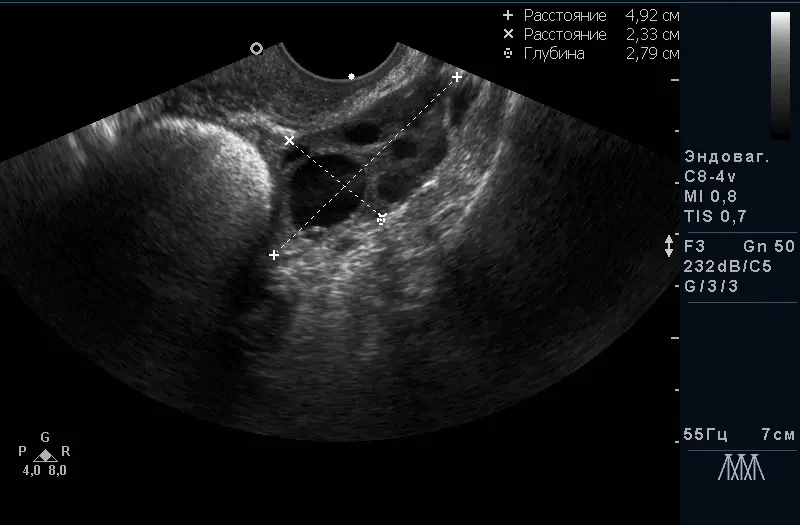Click the depth caliper marker on the cyst
Image resolution: width=800 pixels, height=525 pixels.
pyautogui.click(x=381, y=217)
